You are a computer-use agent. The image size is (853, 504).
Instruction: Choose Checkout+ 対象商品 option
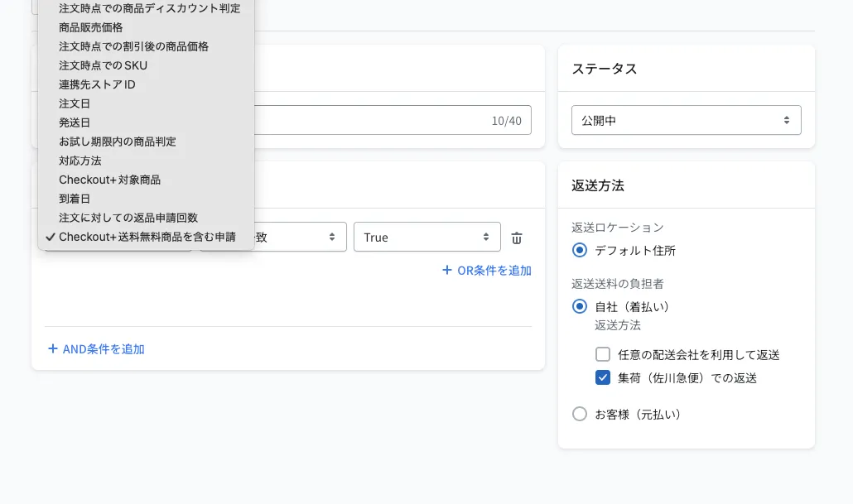[146, 180]
